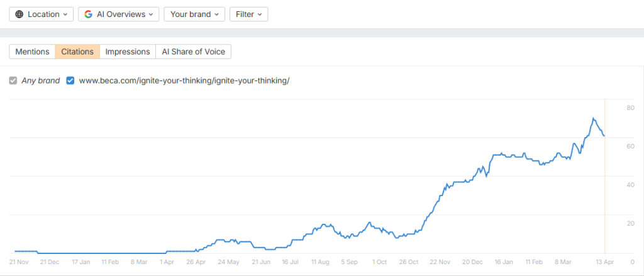Click the 21 Nov start date label
The width and height of the screenshot is (644, 276).
[18, 262]
